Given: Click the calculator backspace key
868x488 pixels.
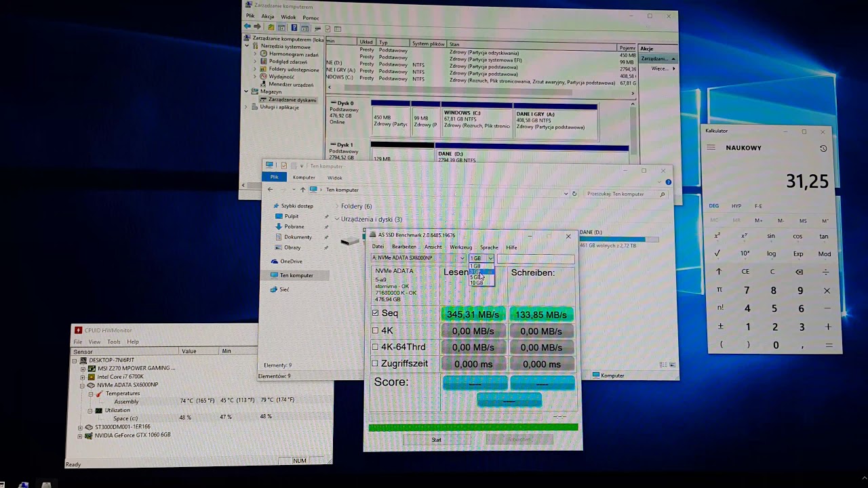Looking at the screenshot, I should pos(800,272).
